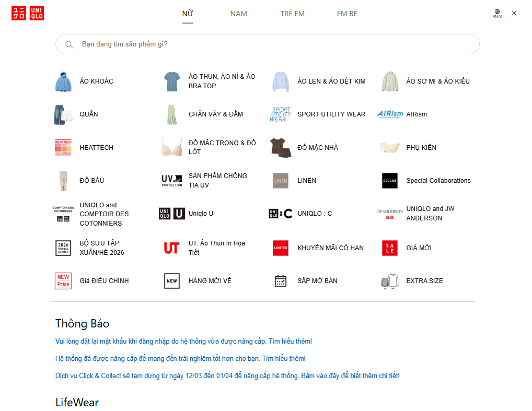532x411 pixels.
Task: Click the black COLLAB icon
Action: click(390, 181)
